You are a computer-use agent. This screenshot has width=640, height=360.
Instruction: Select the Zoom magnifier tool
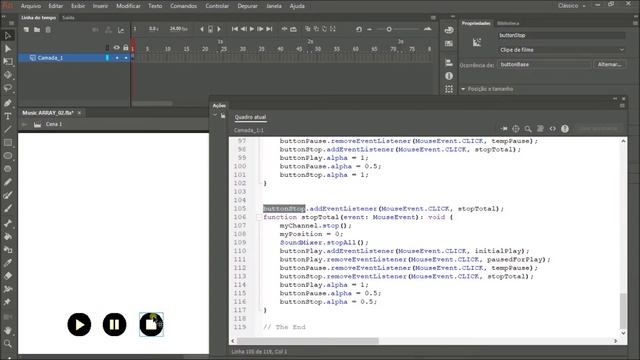(x=7, y=344)
